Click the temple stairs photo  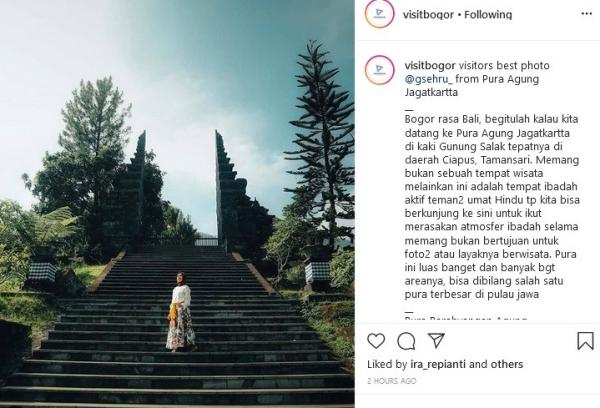pyautogui.click(x=177, y=204)
